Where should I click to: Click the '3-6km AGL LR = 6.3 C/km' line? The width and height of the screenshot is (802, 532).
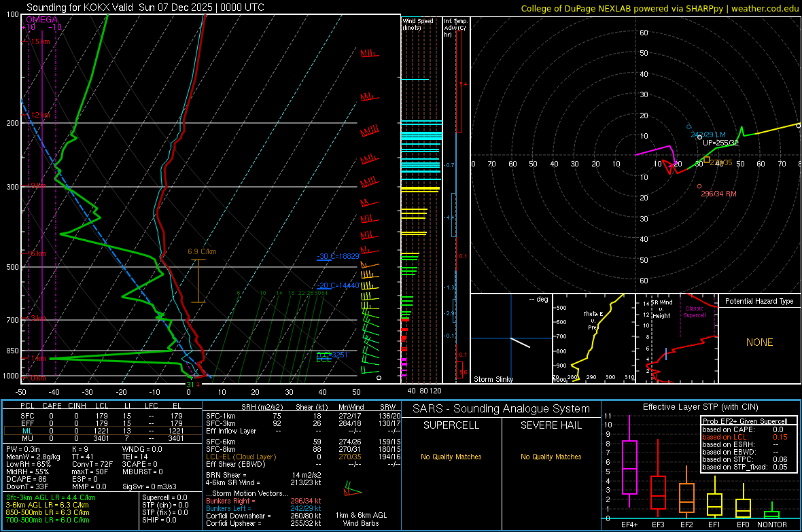(x=48, y=505)
